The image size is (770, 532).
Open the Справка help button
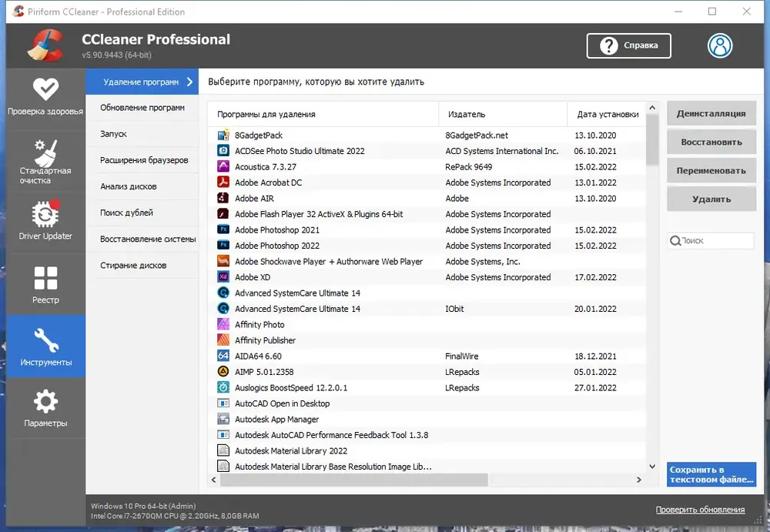pyautogui.click(x=628, y=45)
